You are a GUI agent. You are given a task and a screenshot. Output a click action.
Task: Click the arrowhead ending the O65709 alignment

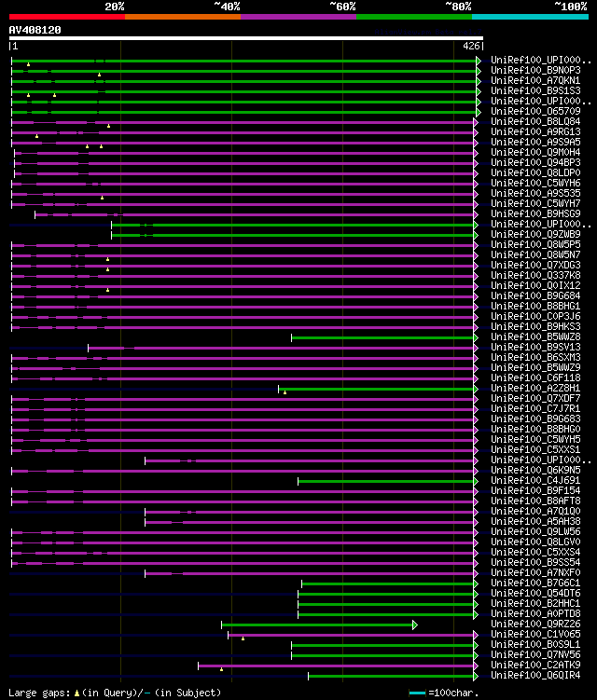479,112
